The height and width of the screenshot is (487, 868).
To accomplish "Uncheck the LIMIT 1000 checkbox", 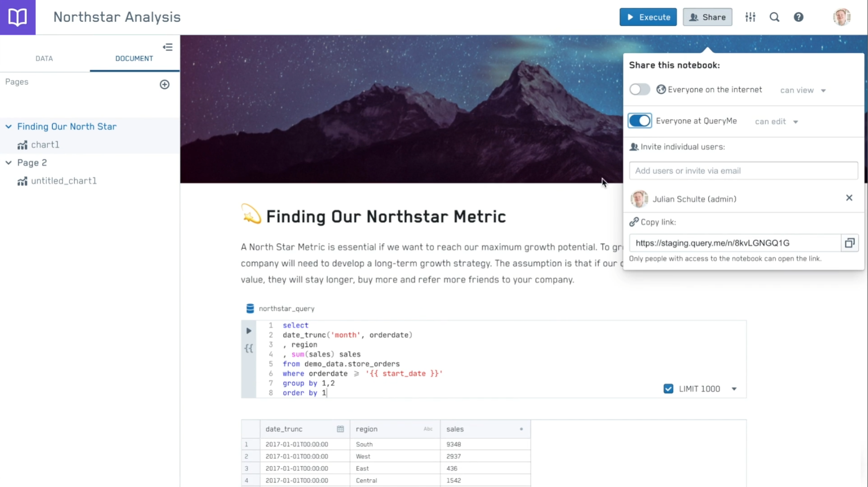I will point(669,389).
